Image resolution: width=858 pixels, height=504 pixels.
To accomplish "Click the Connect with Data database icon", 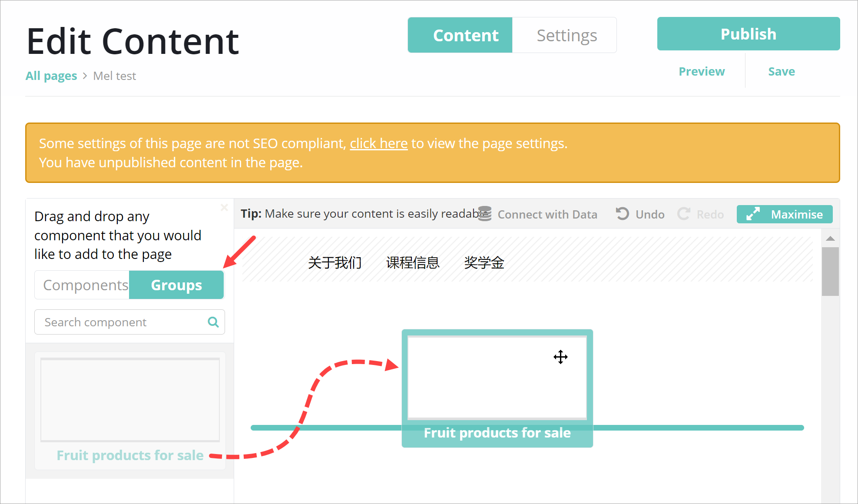I will (x=485, y=214).
